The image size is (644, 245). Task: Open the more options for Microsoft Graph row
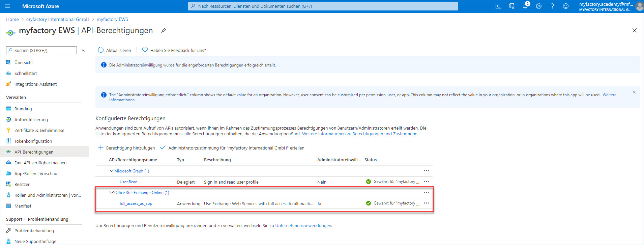pyautogui.click(x=427, y=171)
